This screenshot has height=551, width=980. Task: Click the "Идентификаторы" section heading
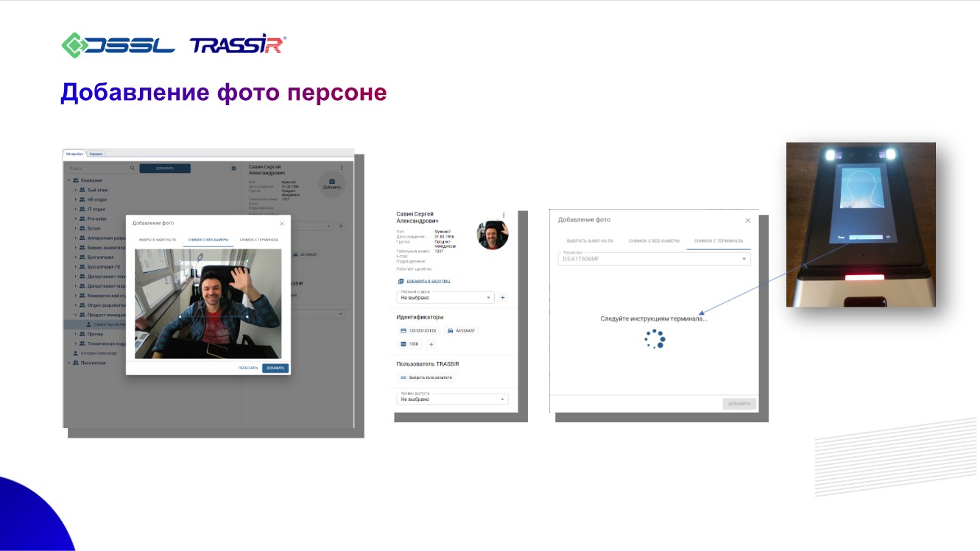pyautogui.click(x=420, y=317)
